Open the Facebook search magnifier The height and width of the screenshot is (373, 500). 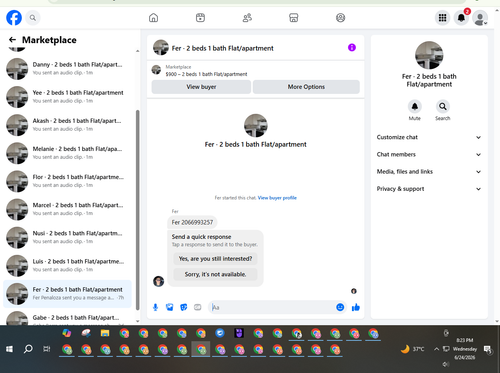tap(33, 18)
